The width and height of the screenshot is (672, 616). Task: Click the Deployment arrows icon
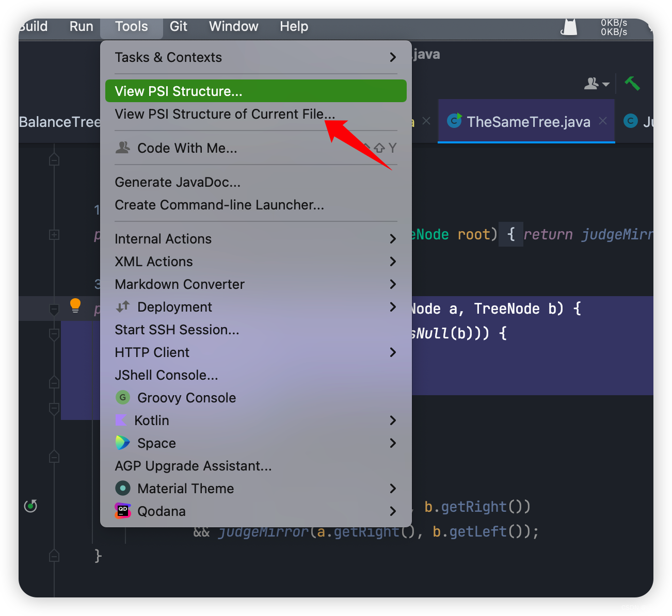click(123, 306)
